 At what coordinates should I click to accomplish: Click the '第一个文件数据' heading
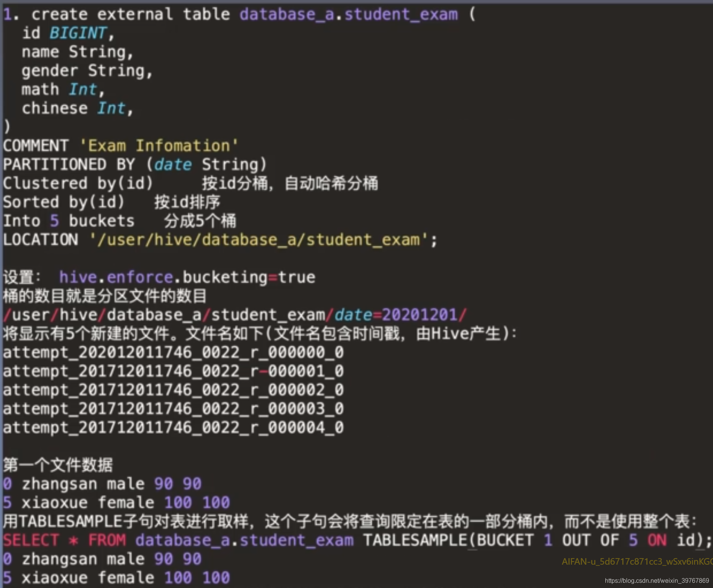[58, 465]
